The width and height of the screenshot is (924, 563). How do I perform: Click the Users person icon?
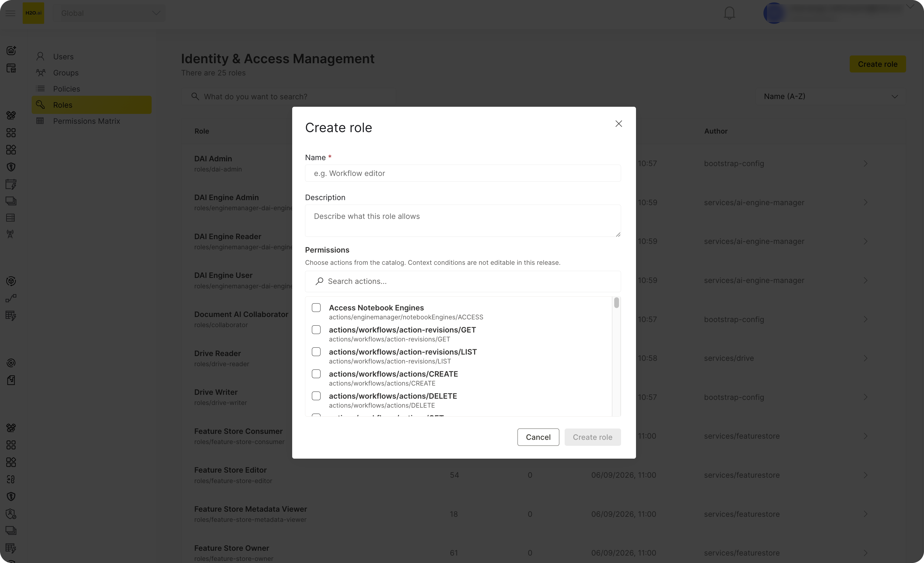(40, 57)
